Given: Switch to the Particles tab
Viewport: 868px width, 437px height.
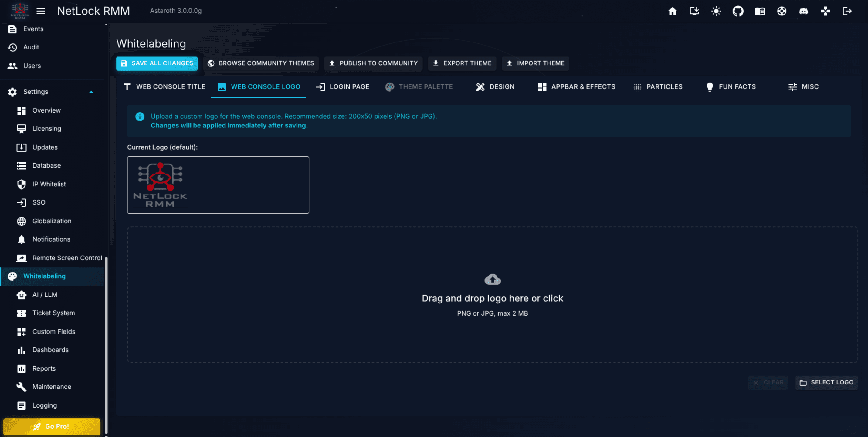Looking at the screenshot, I should (658, 87).
